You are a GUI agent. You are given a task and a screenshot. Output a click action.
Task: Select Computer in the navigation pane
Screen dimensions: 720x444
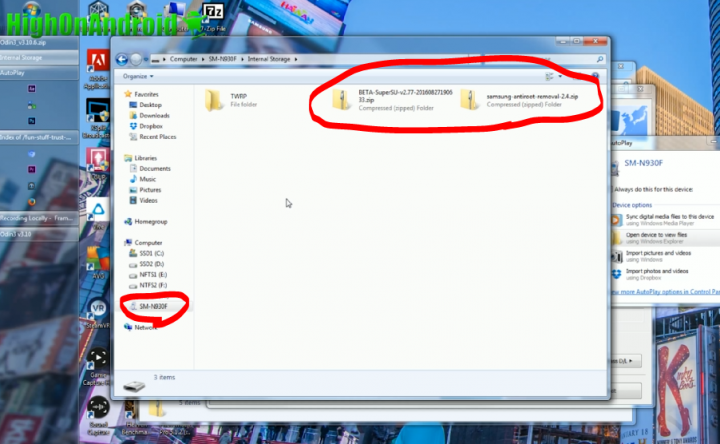point(143,242)
